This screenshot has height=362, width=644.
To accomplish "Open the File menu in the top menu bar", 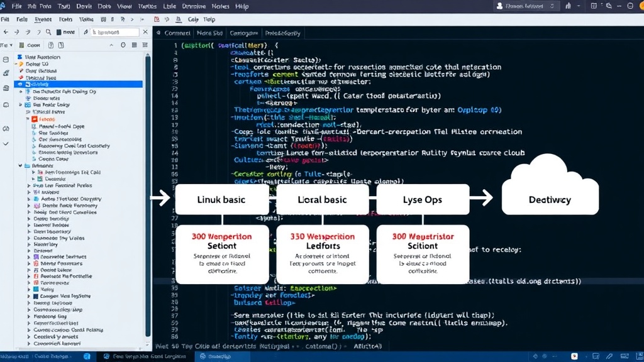I will (17, 6).
